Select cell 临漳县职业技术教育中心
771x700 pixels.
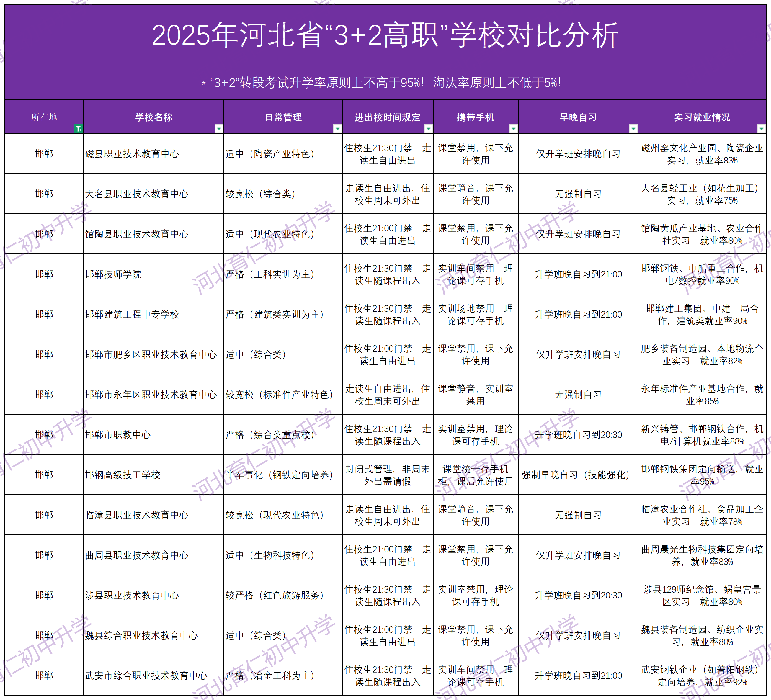(153, 515)
